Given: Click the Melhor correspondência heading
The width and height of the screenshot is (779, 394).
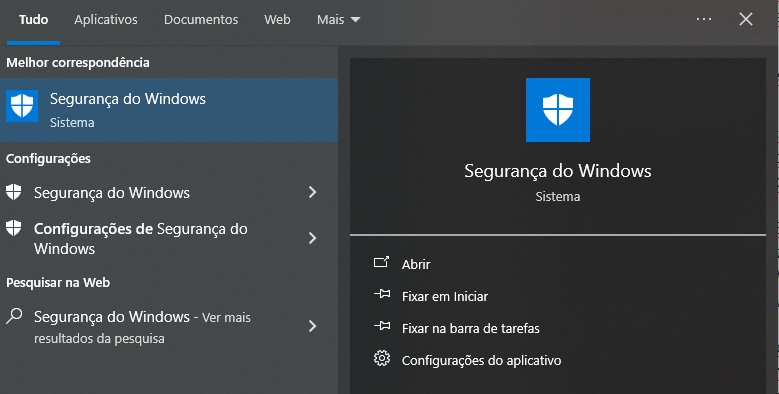Looking at the screenshot, I should (x=78, y=63).
